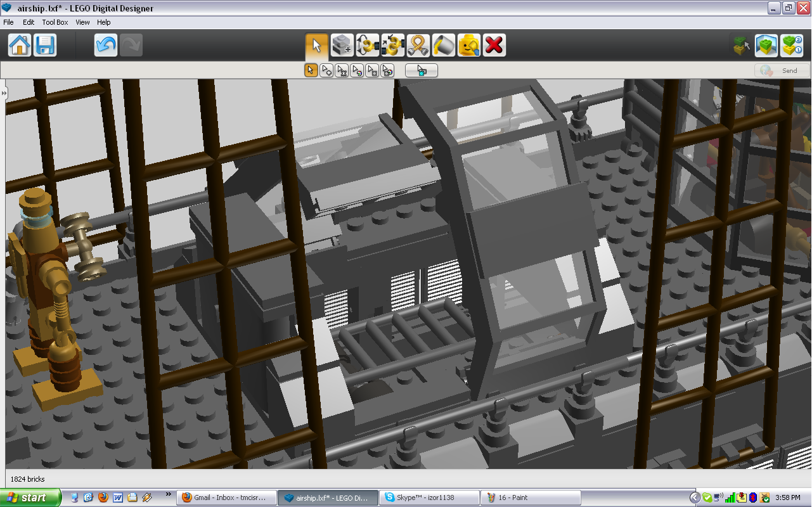Switch to Build mode

point(741,46)
